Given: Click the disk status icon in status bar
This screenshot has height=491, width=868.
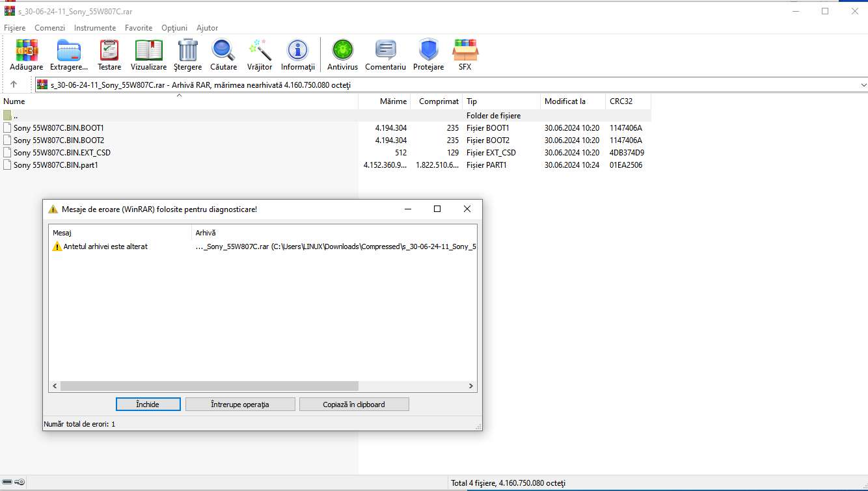Looking at the screenshot, I should point(7,483).
